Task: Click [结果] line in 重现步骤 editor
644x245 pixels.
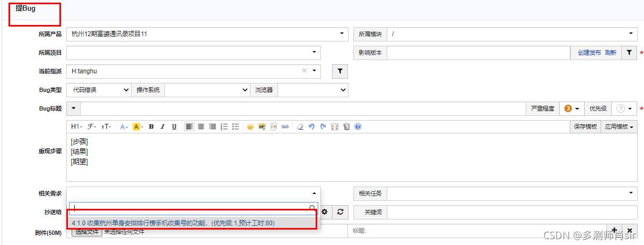Action: coord(79,152)
